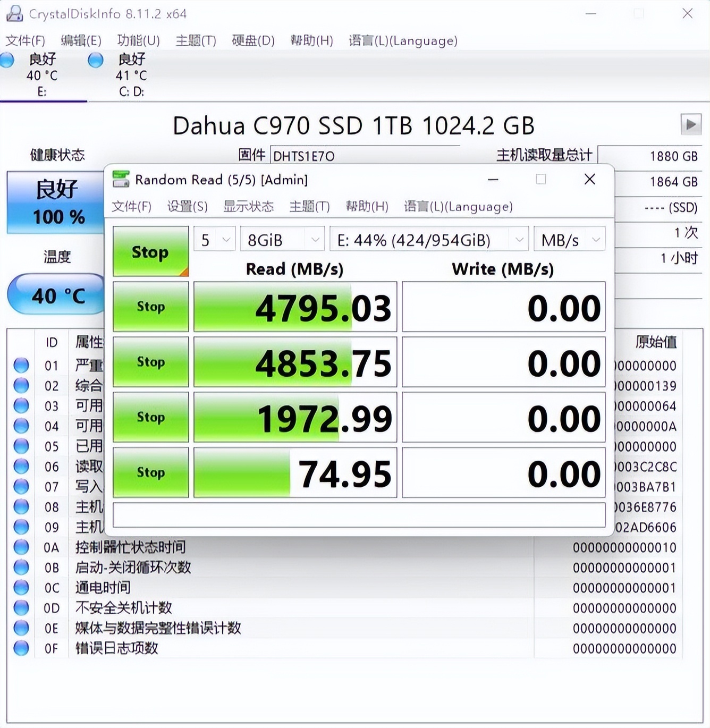Click the 良好 100% health status panel
This screenshot has width=710, height=728.
(55, 203)
